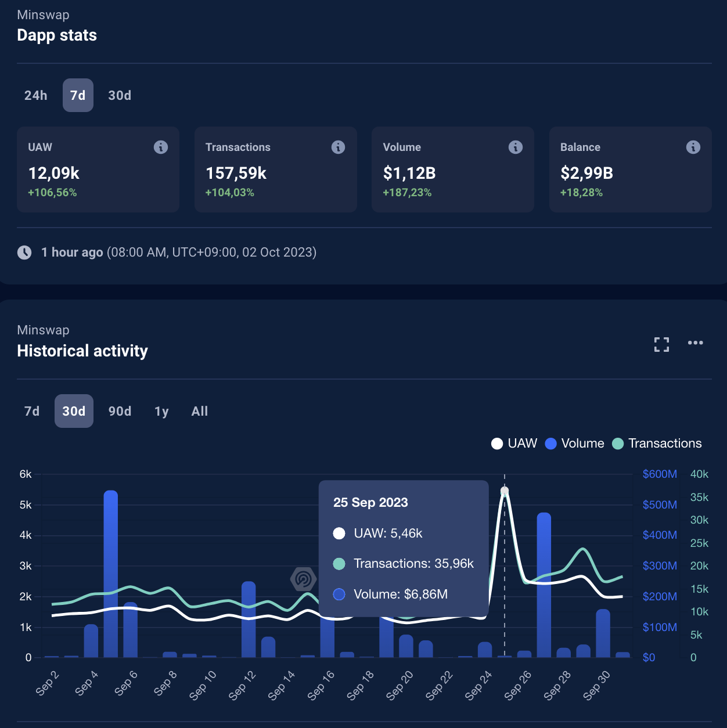
Task: Toggle UAW series in chart legend
Action: 514,444
